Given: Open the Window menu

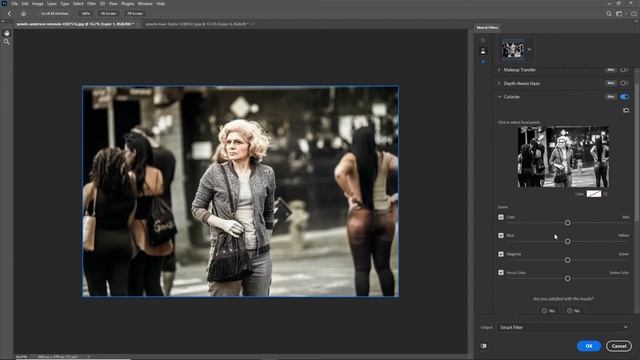Looking at the screenshot, I should point(145,4).
